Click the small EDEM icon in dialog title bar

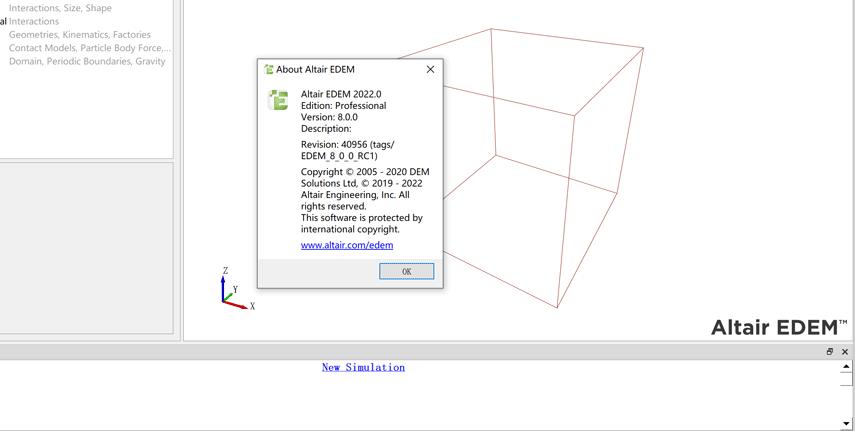268,69
